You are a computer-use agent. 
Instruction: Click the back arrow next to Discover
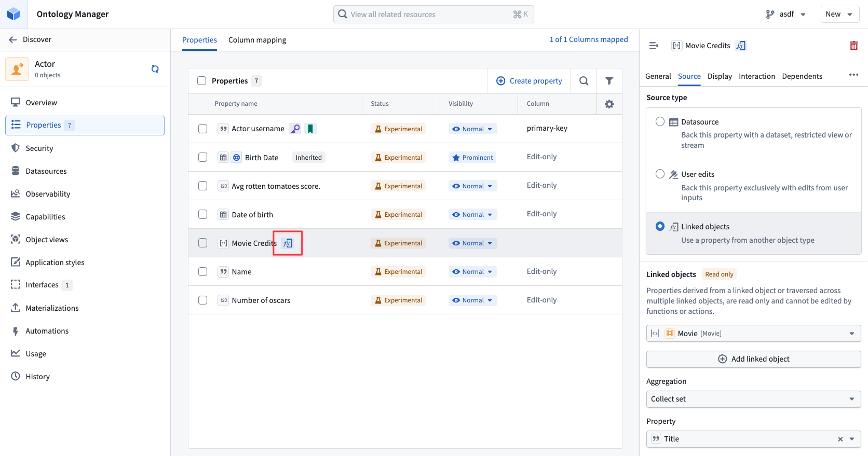(x=13, y=39)
